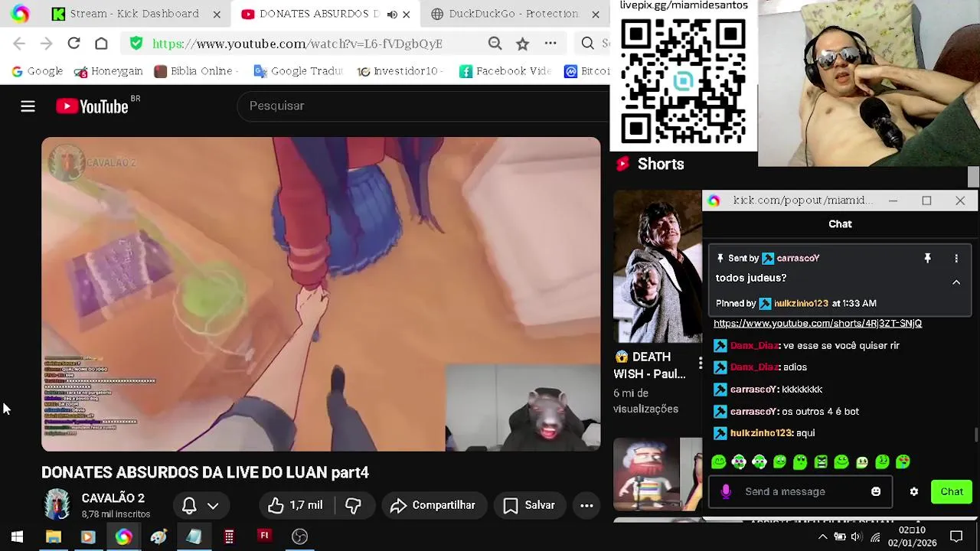Open options for DEATH WISH short

(700, 364)
